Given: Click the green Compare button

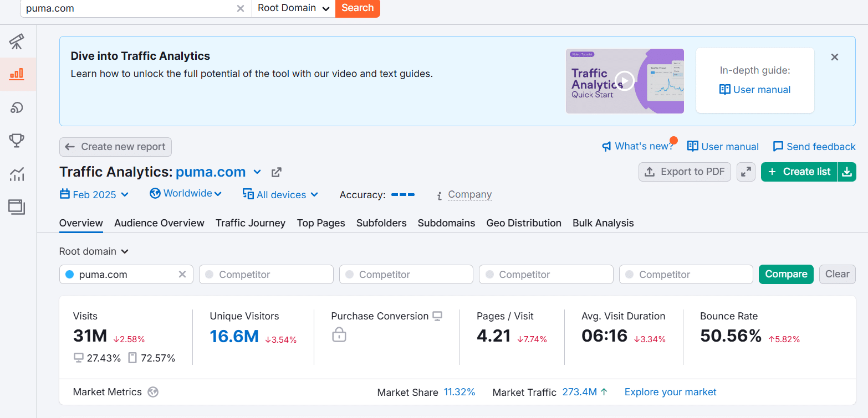Looking at the screenshot, I should [786, 274].
